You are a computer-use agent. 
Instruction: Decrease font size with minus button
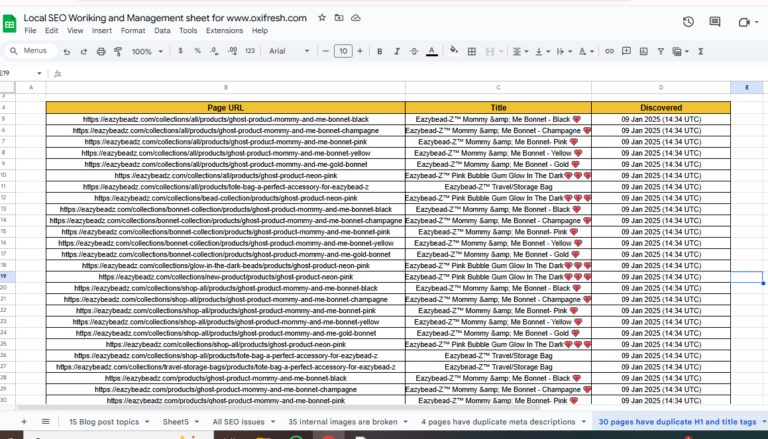[x=326, y=51]
